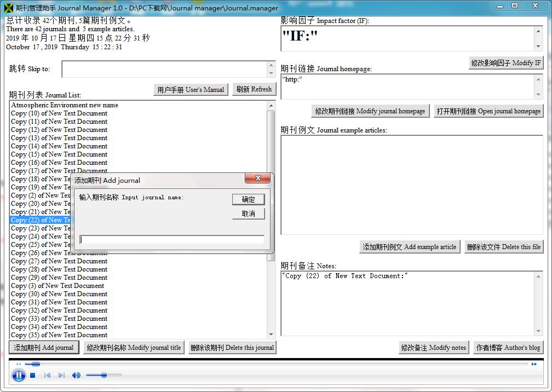Click Add example article button
The image size is (552, 392).
tap(409, 247)
